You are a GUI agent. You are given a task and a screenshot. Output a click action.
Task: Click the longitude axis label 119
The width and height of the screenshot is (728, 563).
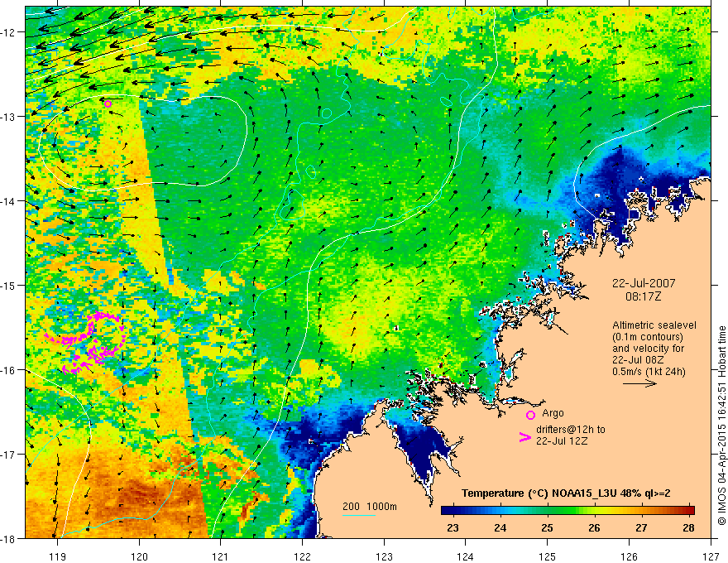pos(58,556)
